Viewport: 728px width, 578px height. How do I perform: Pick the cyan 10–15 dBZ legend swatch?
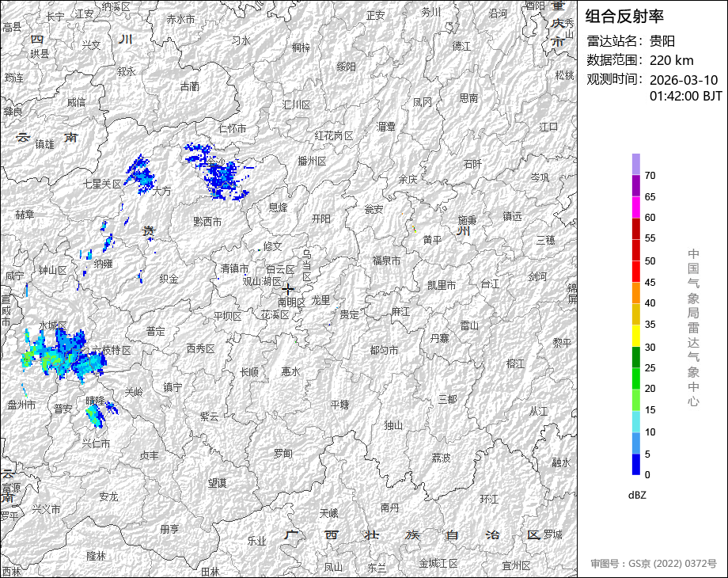point(636,421)
